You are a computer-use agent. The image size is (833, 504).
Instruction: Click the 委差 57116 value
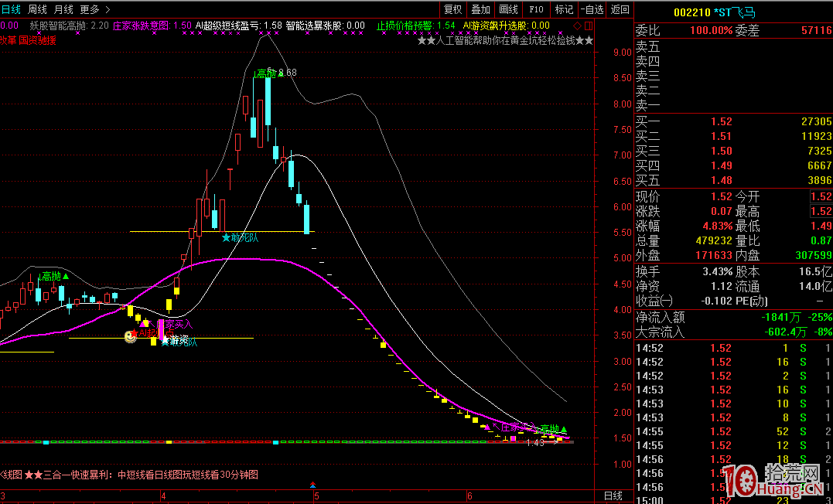point(817,31)
